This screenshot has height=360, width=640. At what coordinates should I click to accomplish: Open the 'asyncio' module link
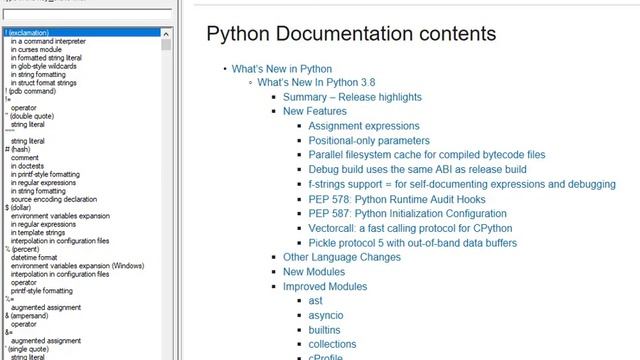[326, 316]
